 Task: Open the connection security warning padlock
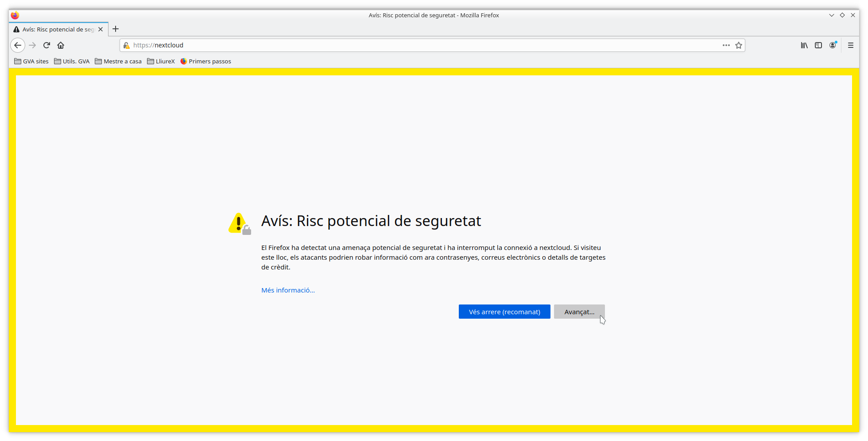pyautogui.click(x=127, y=45)
